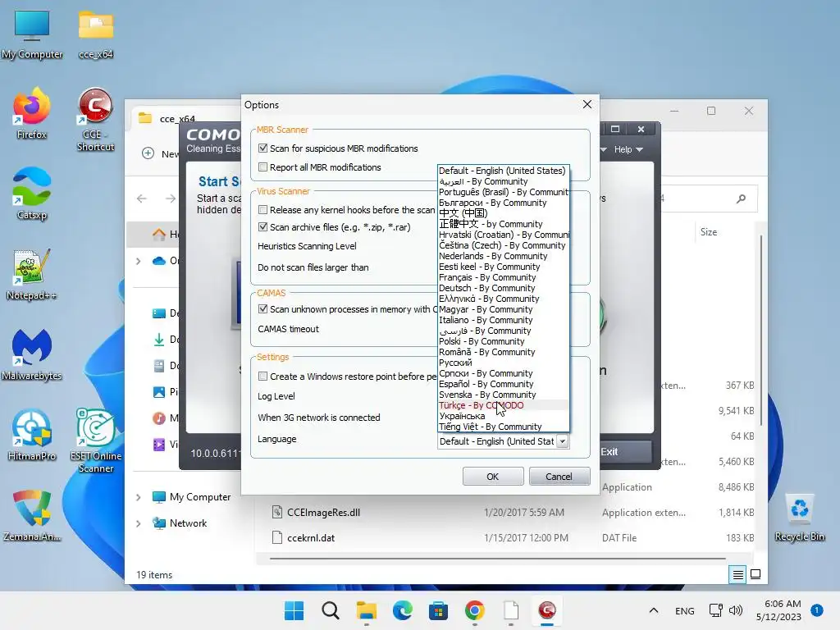This screenshot has width=840, height=630.
Task: Select Default - English (United States) language
Action: point(503,171)
